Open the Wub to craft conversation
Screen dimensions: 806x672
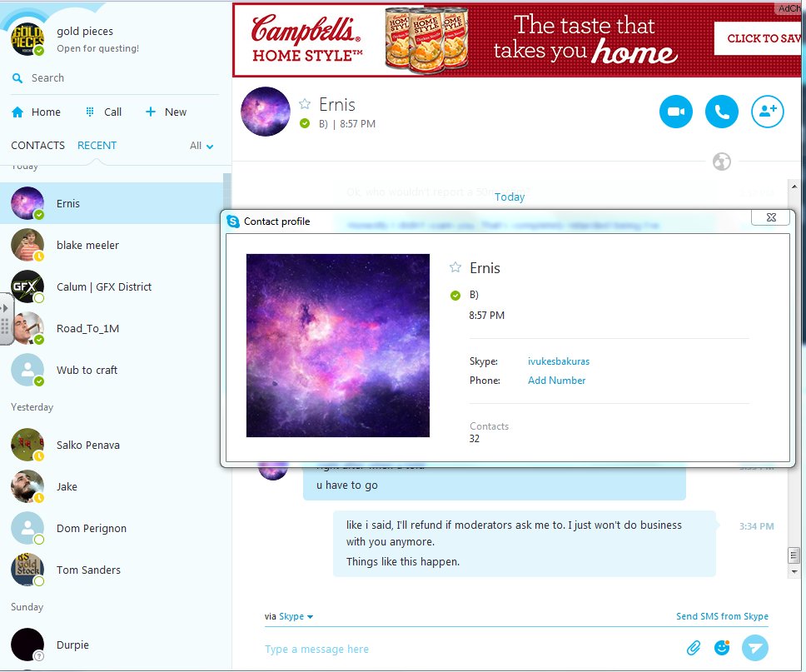click(112, 371)
